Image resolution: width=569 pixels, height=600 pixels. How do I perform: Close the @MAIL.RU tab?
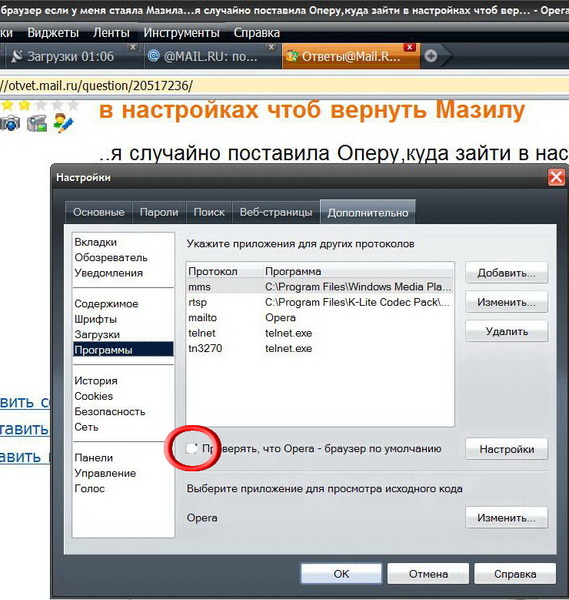click(x=271, y=47)
